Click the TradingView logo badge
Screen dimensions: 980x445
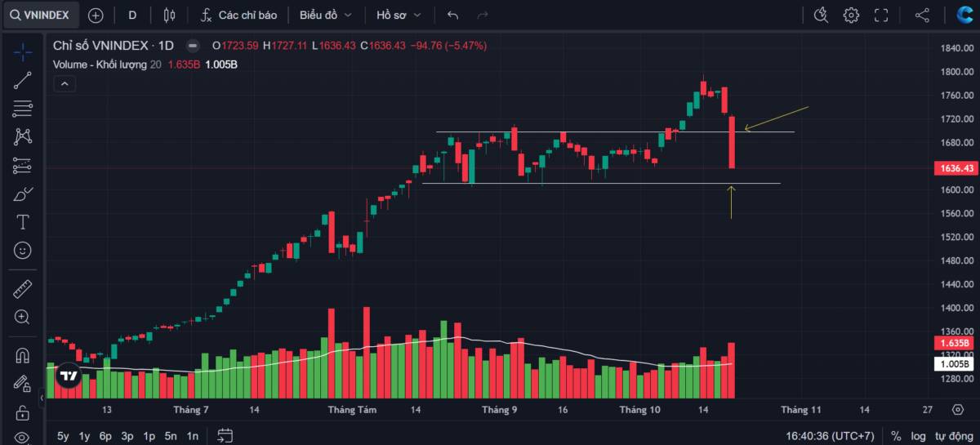point(69,376)
